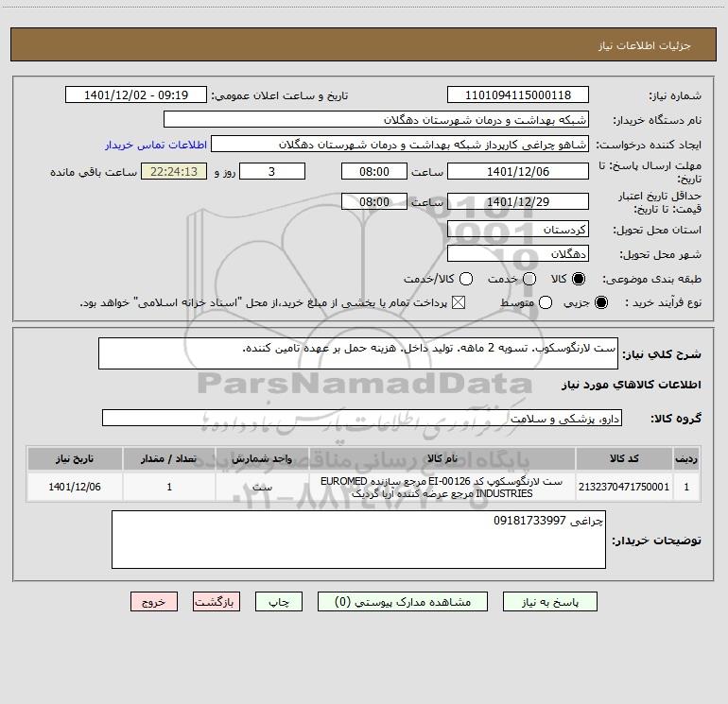The image size is (728, 704).
Task: Choose the جزیی purchase type radio
Action: 600,302
